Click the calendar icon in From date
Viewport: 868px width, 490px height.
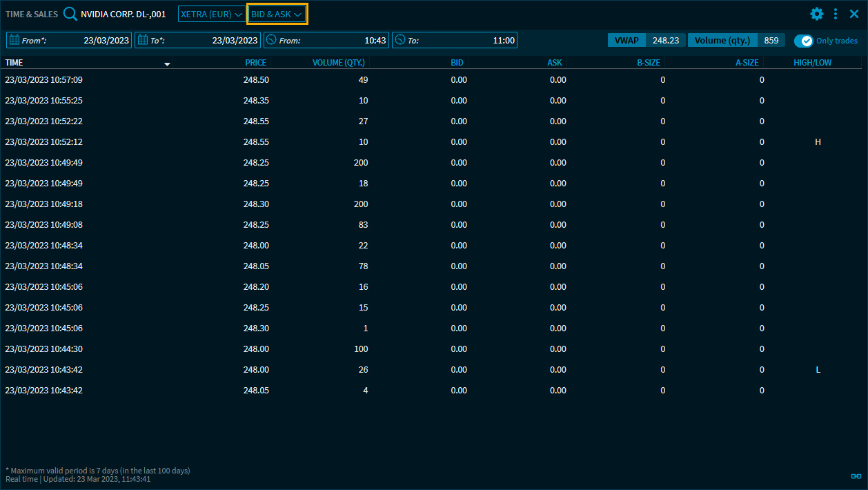(x=14, y=40)
